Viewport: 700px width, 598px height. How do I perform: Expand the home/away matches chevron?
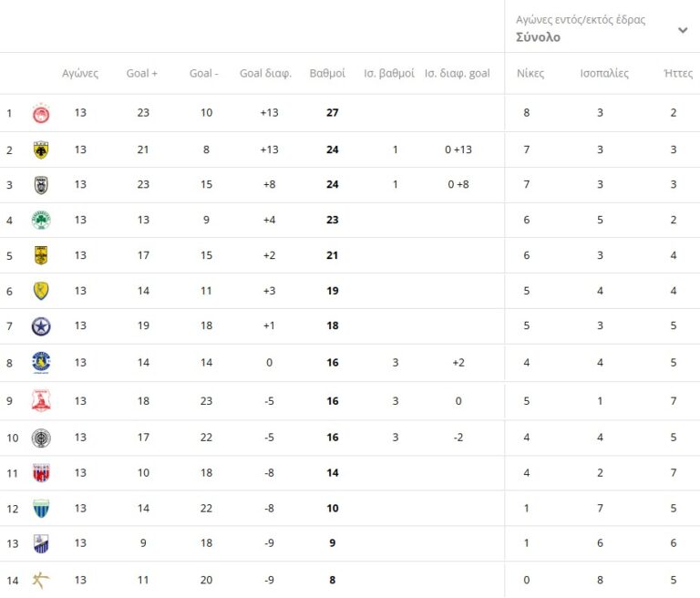pyautogui.click(x=683, y=29)
